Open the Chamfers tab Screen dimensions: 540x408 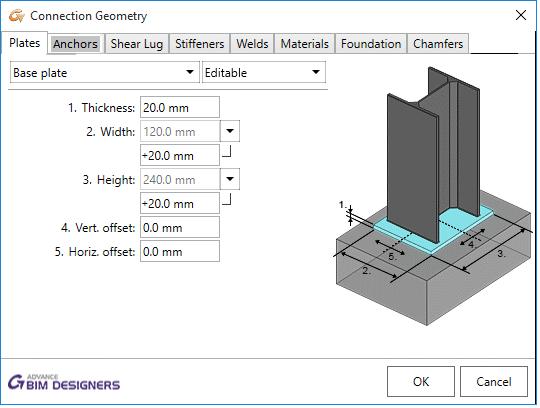click(x=438, y=44)
